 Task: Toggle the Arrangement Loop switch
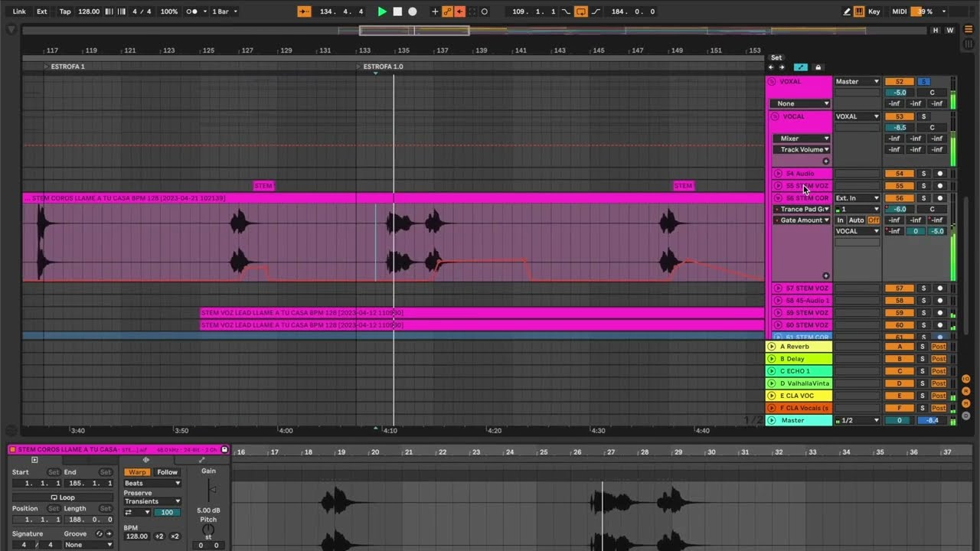(580, 11)
